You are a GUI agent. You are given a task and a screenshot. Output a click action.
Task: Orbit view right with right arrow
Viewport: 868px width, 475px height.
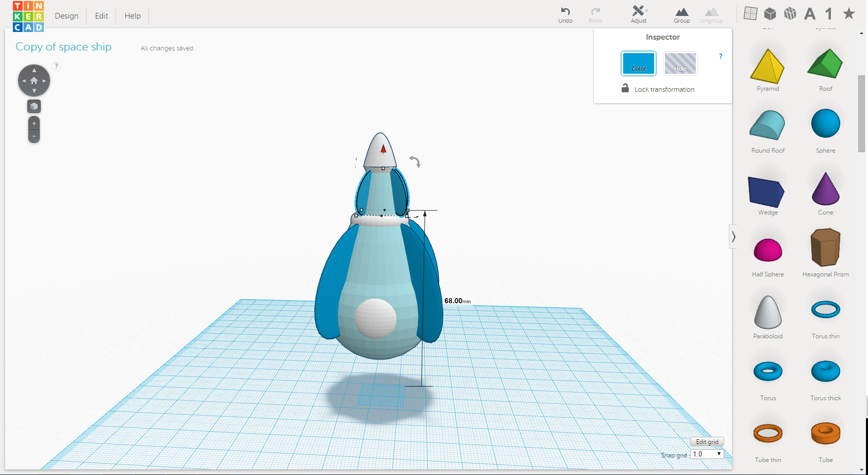click(x=44, y=80)
